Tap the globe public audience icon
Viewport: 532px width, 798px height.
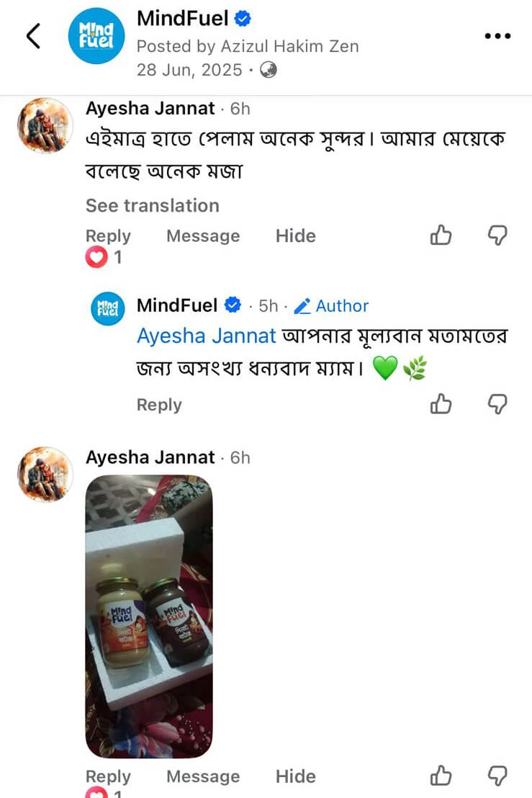(x=269, y=70)
